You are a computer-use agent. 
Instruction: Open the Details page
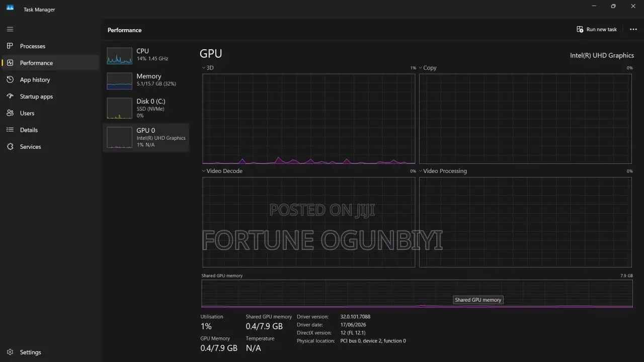(50, 130)
